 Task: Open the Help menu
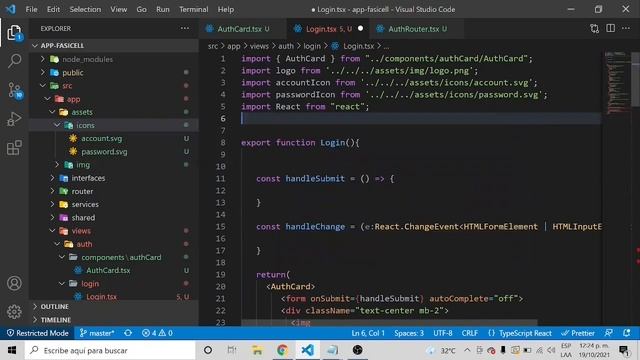click(x=226, y=9)
